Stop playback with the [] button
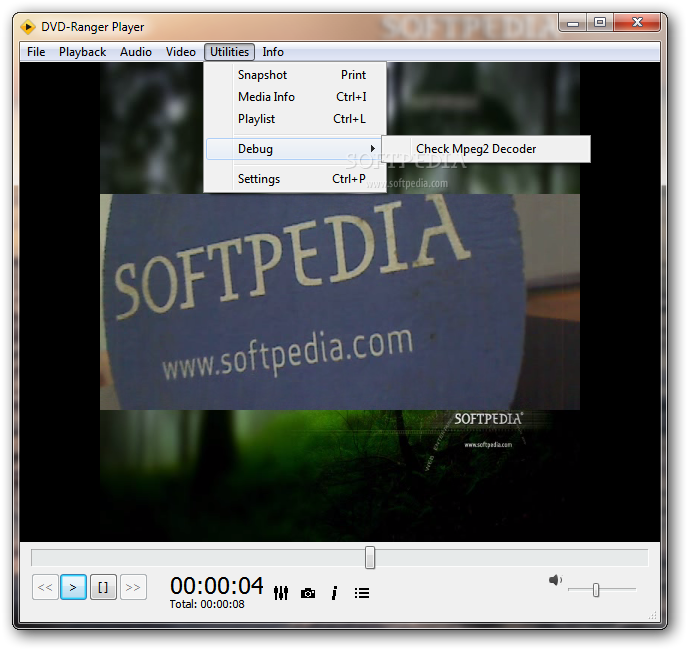Viewport: 688px width, 650px height. (x=103, y=587)
